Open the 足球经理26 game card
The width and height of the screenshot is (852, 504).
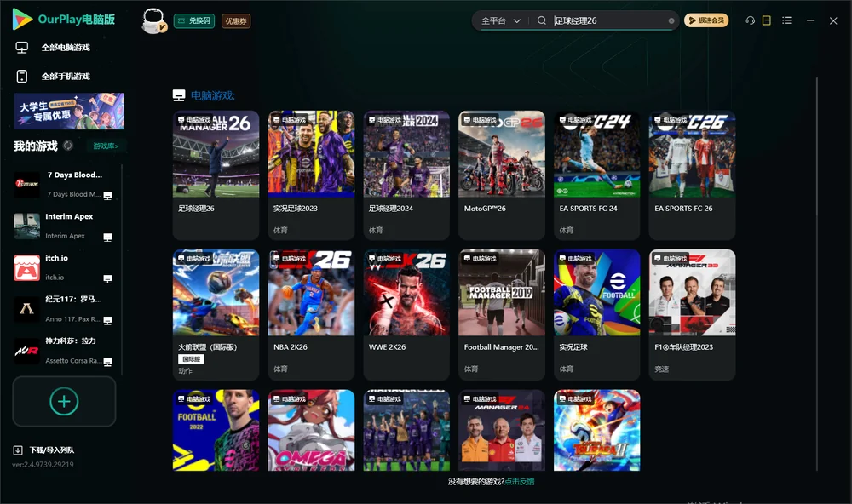click(216, 175)
